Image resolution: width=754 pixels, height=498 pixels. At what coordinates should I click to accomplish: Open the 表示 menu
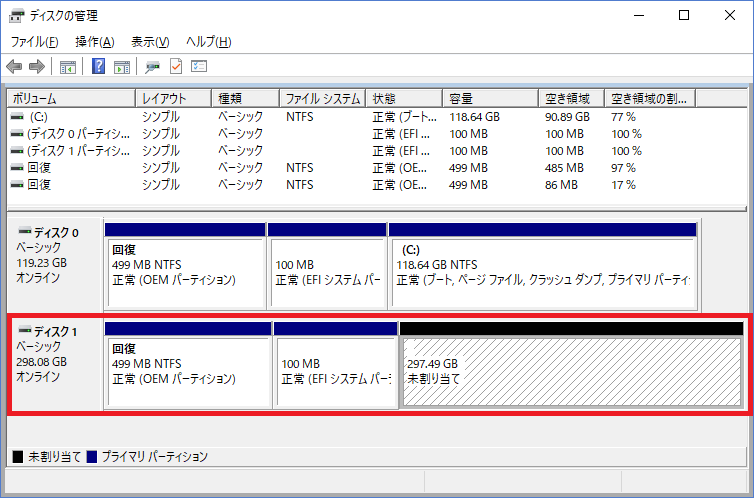150,42
